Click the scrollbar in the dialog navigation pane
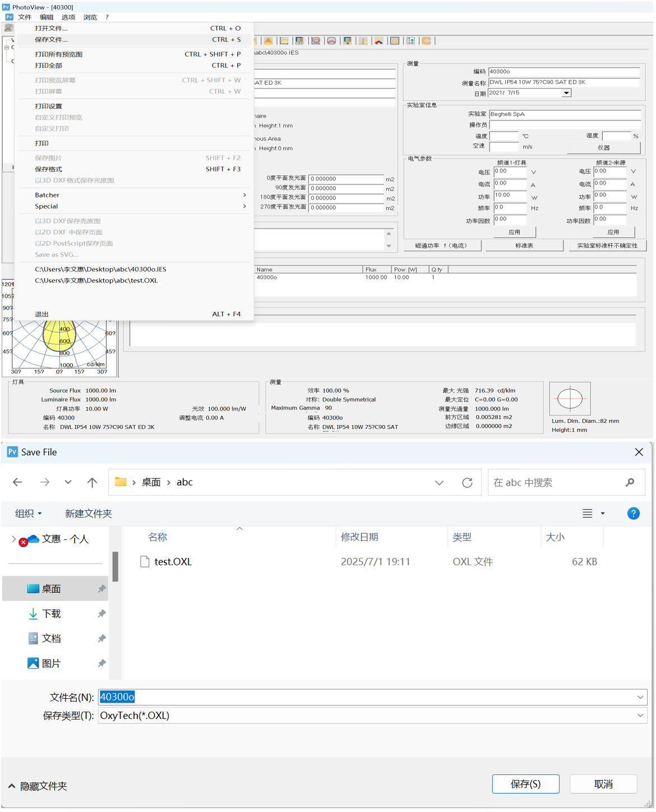Screen dimensions: 656x812 coord(116,566)
